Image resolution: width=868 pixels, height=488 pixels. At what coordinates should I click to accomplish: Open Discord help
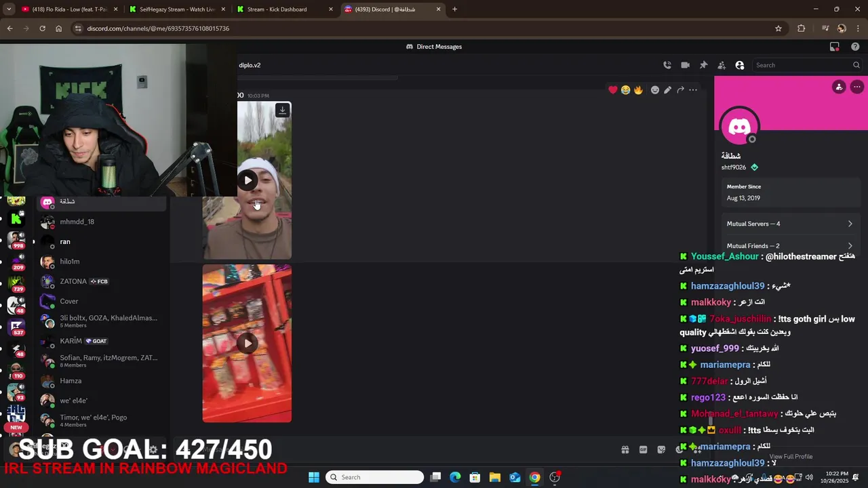(x=855, y=47)
